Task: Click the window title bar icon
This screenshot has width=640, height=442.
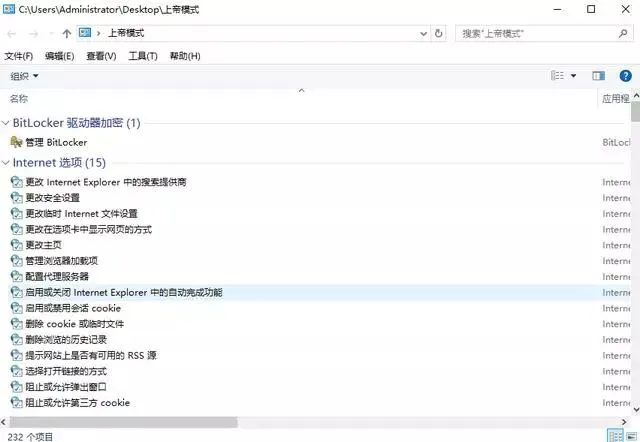Action: click(x=9, y=9)
